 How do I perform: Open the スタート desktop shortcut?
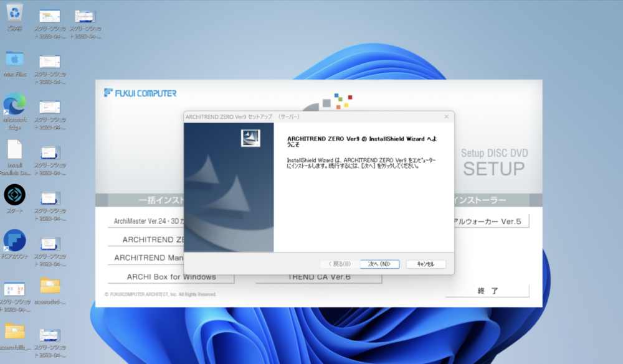(15, 195)
